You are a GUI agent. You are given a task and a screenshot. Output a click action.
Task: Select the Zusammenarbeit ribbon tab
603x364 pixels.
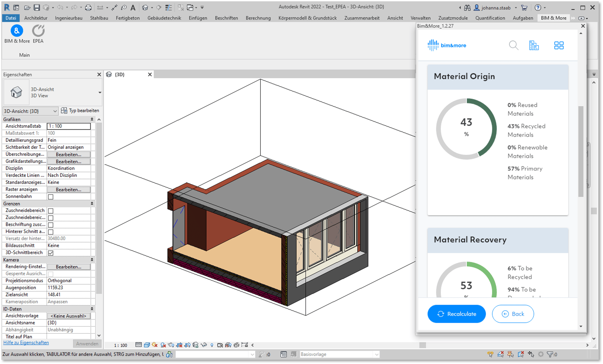(362, 18)
